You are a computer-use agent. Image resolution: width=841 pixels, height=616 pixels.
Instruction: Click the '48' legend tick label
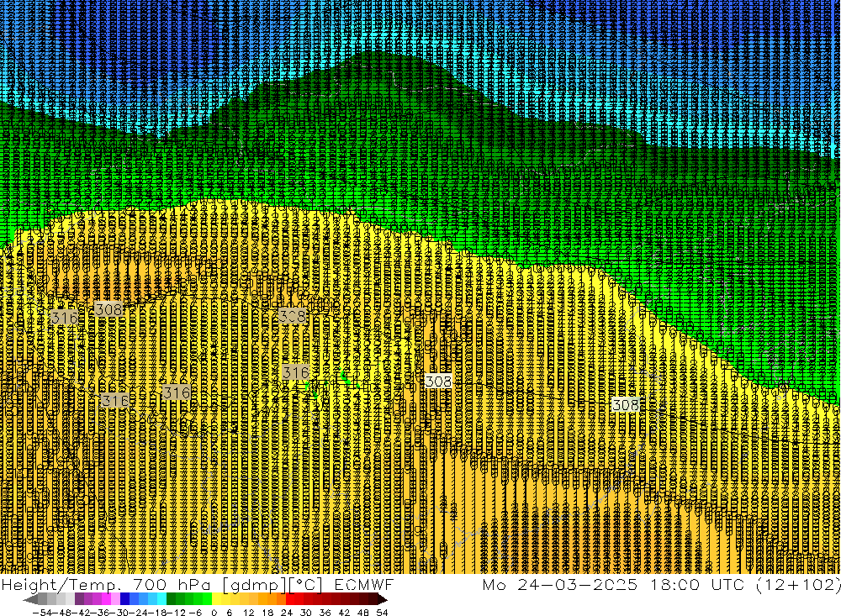tap(363, 613)
